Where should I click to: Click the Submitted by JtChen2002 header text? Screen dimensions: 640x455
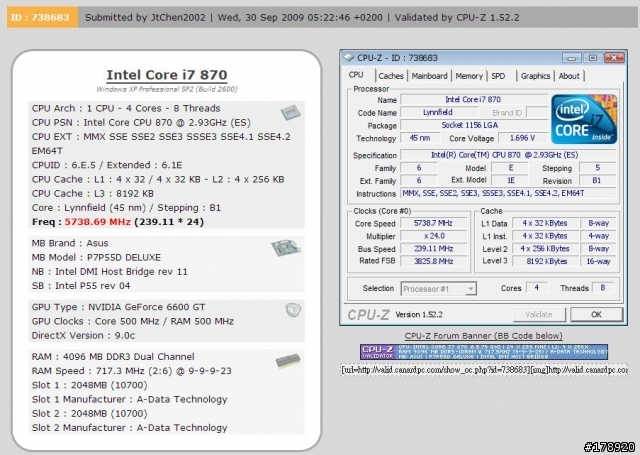point(145,18)
